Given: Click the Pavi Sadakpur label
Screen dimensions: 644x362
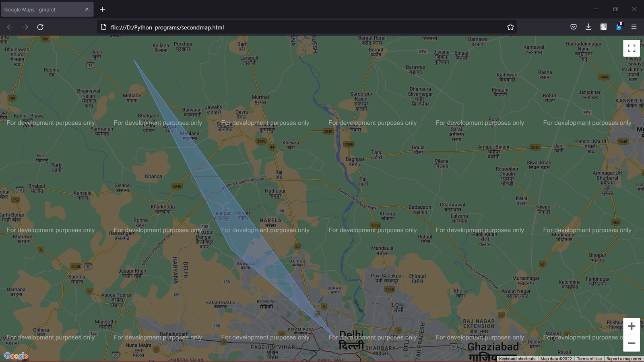Looking at the screenshot, I should [387, 278].
